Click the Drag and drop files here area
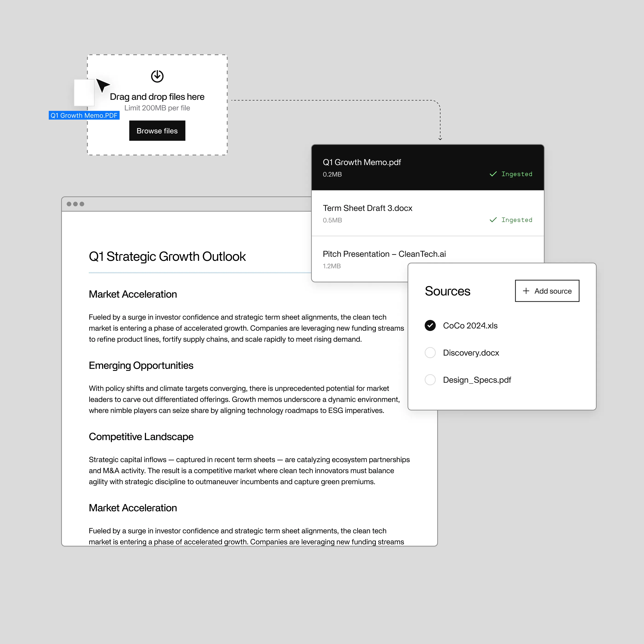Viewport: 644px width, 644px height. [x=157, y=105]
